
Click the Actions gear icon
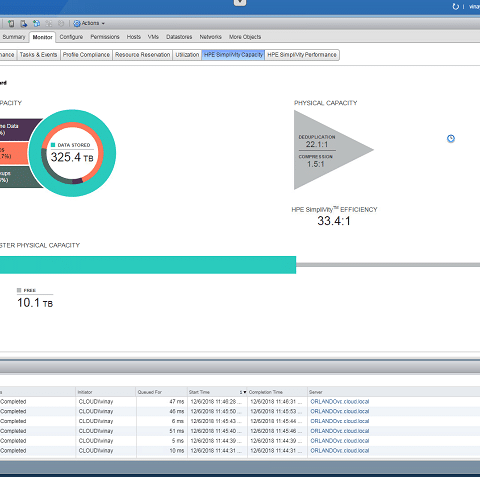77,23
